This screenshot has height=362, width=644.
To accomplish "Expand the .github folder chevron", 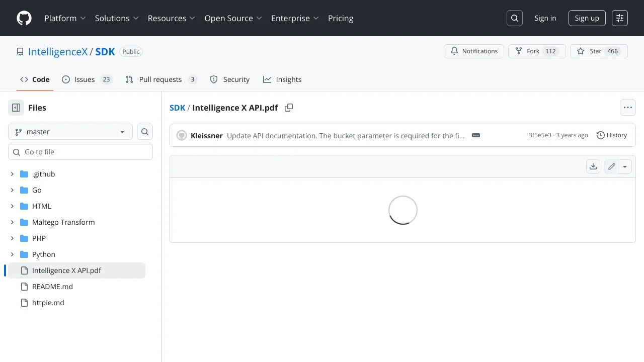I will point(12,174).
